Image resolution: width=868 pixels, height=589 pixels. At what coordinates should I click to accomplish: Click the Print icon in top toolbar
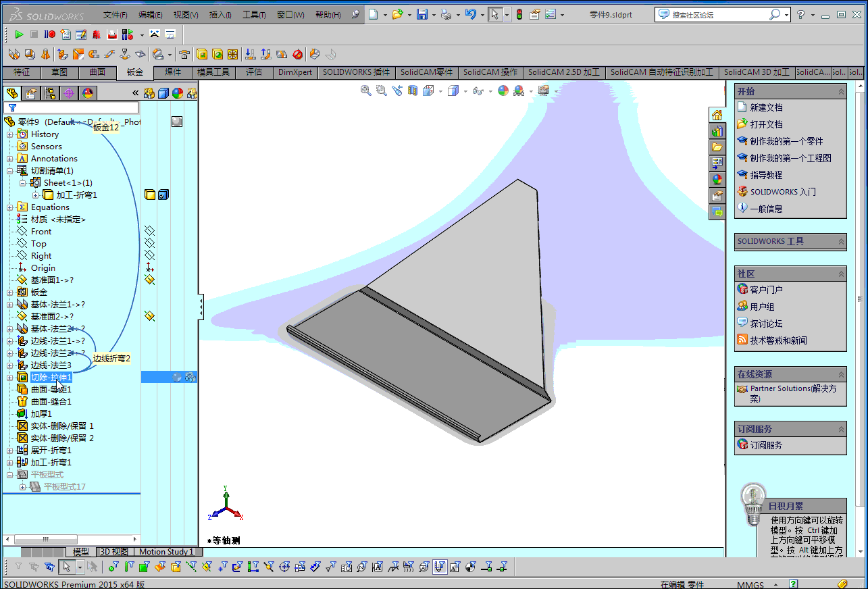pos(446,14)
